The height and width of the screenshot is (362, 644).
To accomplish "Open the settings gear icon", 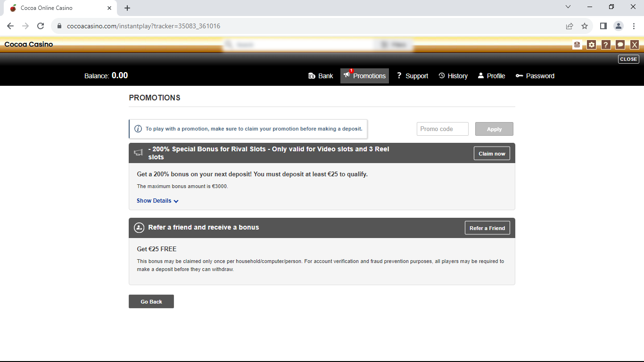I will tap(591, 44).
